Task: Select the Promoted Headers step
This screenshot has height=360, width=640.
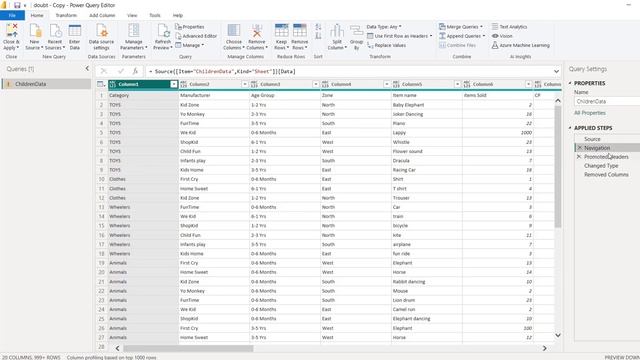Action: [607, 157]
